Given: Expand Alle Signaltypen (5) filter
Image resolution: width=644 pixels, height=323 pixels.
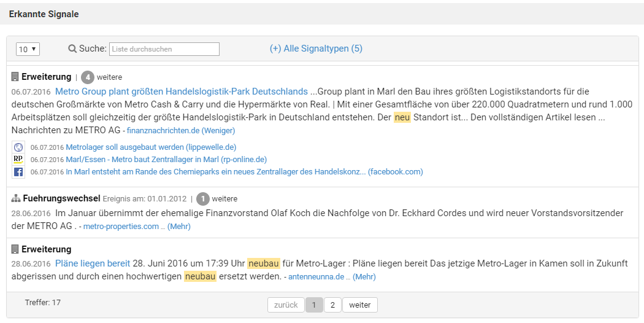Looking at the screenshot, I should (x=316, y=49).
